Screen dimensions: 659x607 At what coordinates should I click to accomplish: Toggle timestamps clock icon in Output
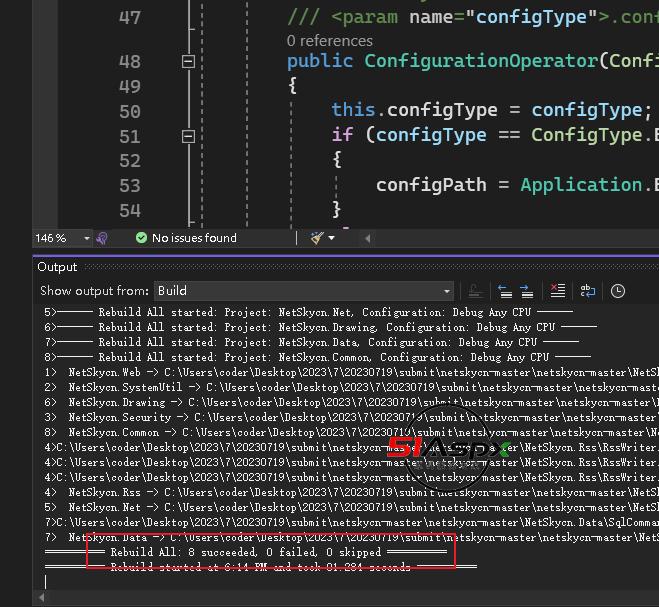tap(617, 291)
